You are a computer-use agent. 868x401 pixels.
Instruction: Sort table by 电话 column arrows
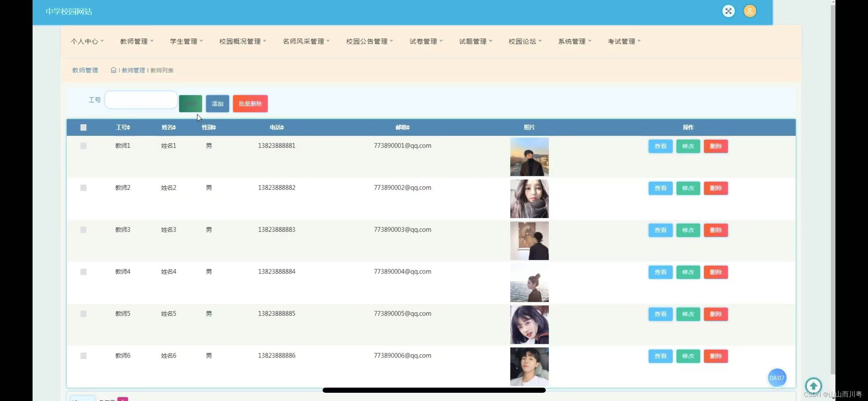coord(282,127)
